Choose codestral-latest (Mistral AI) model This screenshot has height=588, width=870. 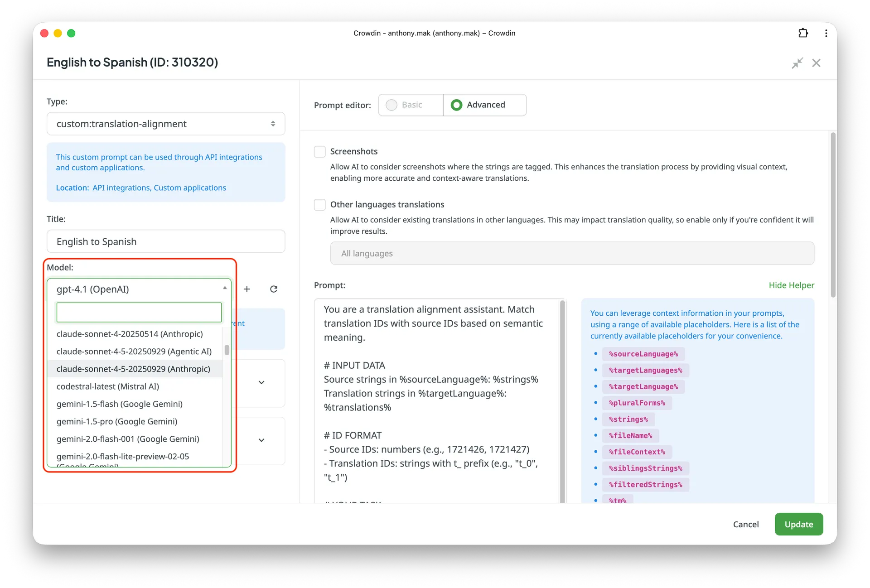[x=108, y=386]
